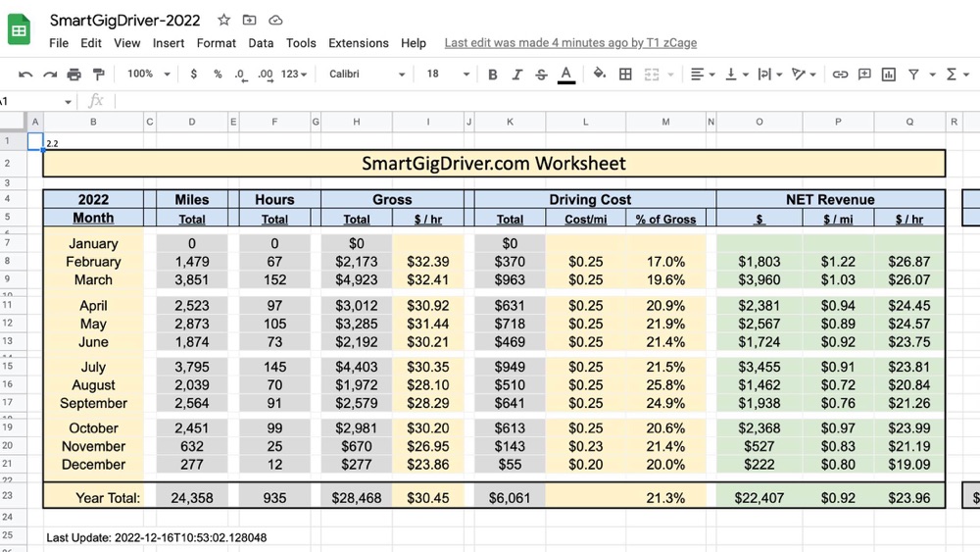980x552 pixels.
Task: Star the SmartGigDriver-2022 document
Action: [x=223, y=20]
